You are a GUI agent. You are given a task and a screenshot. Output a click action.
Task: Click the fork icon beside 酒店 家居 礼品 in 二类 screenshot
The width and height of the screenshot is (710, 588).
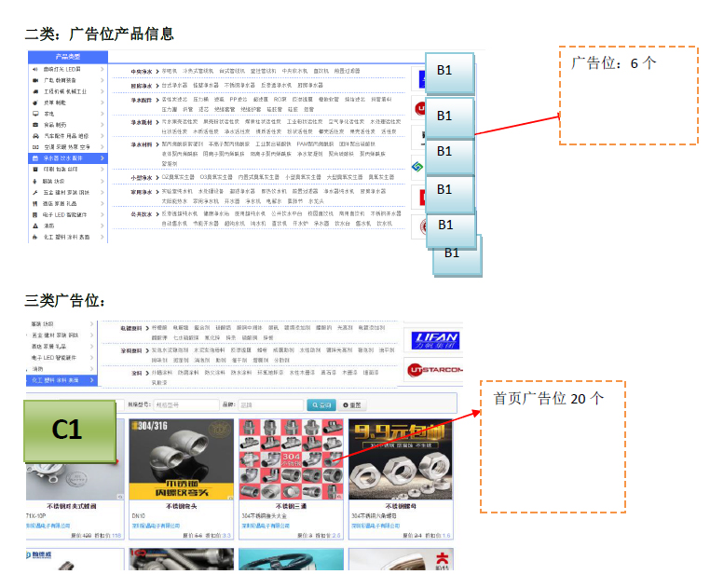[x=34, y=204]
